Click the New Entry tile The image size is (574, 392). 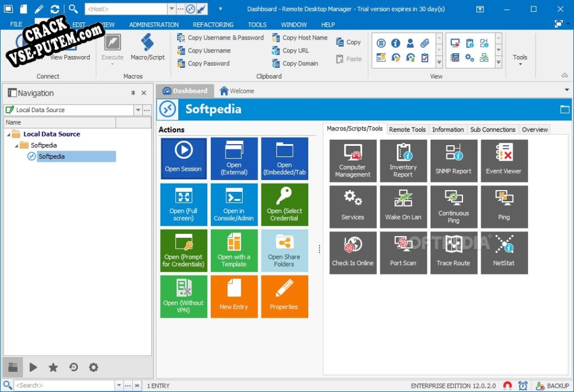click(234, 296)
